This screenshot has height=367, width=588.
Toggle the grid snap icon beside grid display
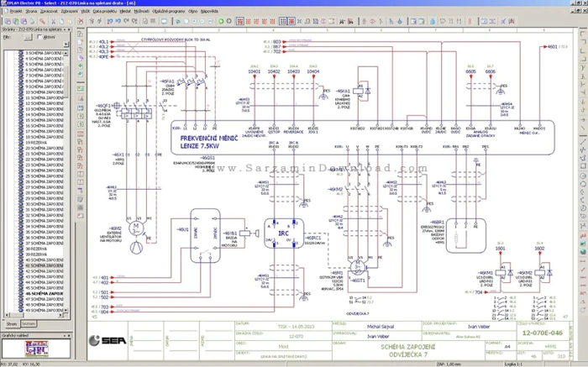(x=291, y=21)
